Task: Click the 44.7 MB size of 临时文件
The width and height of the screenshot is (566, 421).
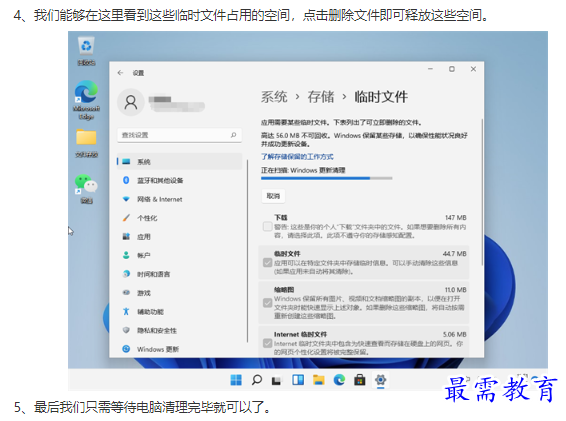Action: pos(454,254)
